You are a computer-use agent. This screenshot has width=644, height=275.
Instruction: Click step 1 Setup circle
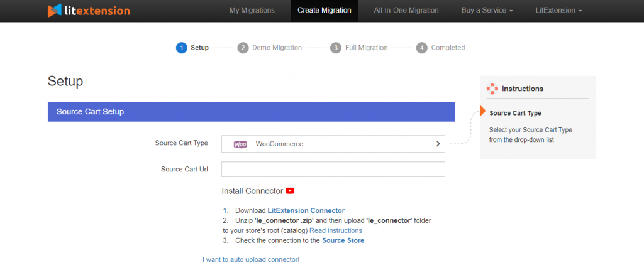click(182, 48)
